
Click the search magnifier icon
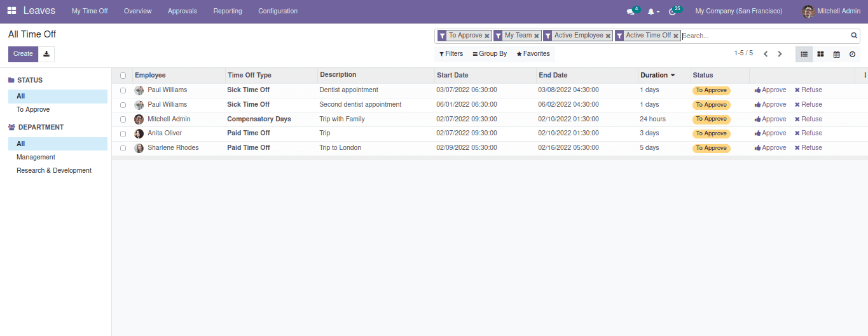point(854,36)
